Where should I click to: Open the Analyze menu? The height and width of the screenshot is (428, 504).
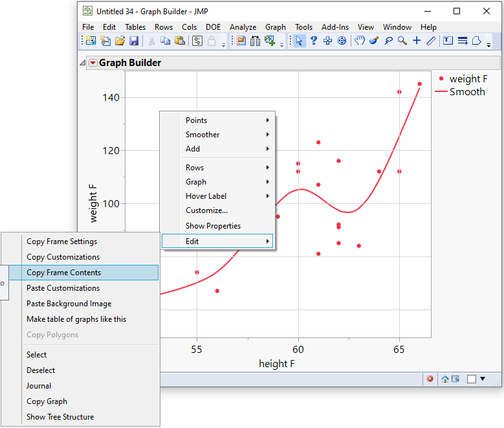click(243, 27)
